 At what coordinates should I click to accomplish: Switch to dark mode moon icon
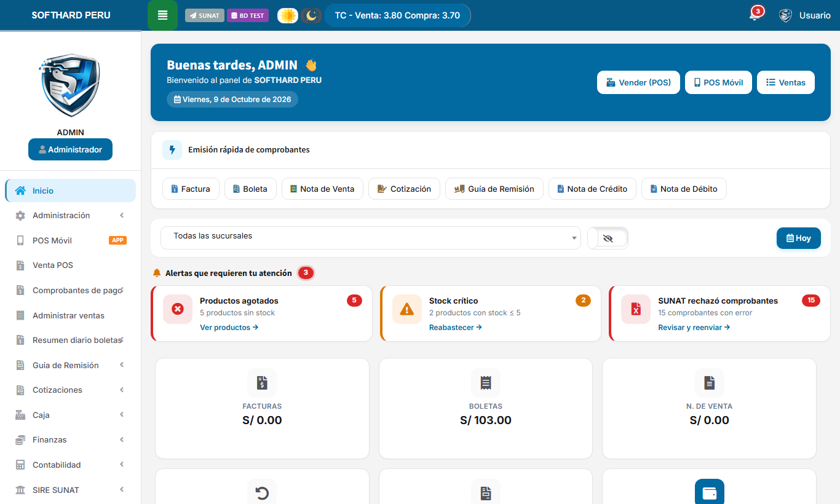pyautogui.click(x=311, y=15)
